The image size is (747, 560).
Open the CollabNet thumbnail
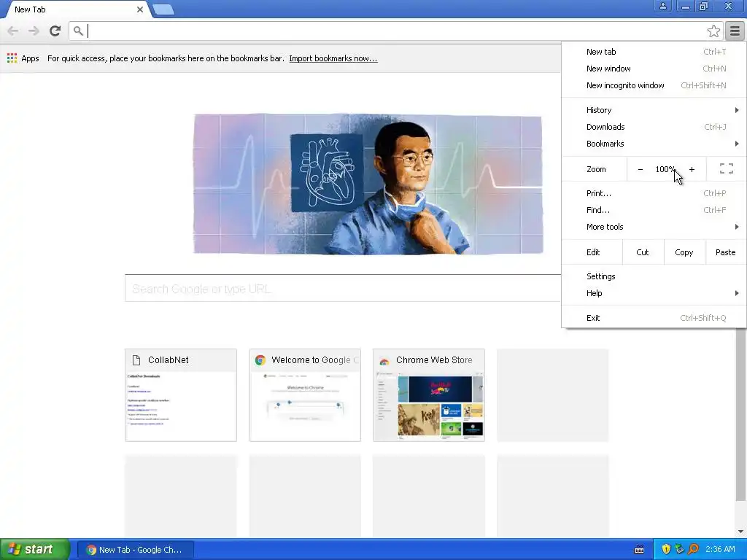pos(181,394)
